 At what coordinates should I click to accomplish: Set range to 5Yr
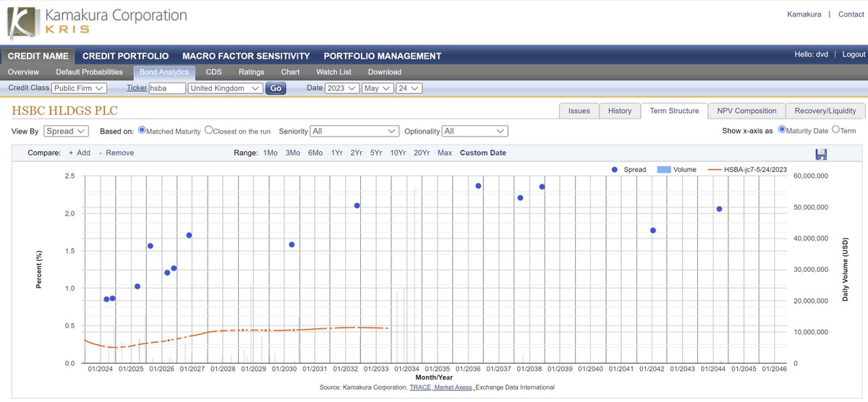(x=376, y=153)
